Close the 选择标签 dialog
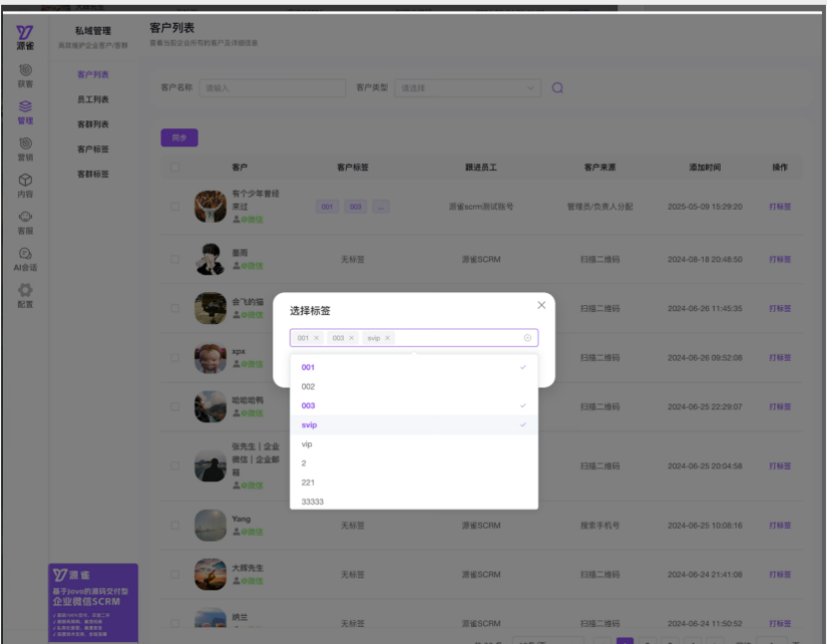The width and height of the screenshot is (827, 644). coord(541,305)
